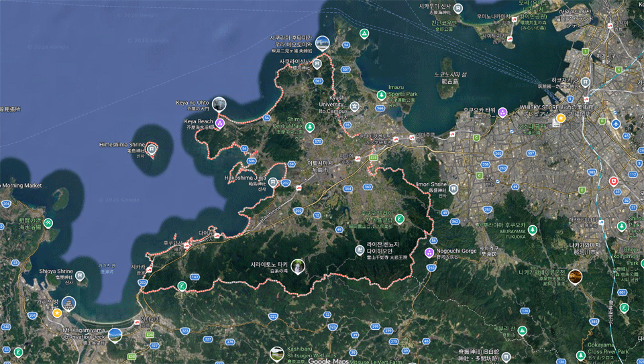Click the Shima Central Park tree marker
Image resolution: width=644 pixels, height=364 pixels.
point(310,127)
